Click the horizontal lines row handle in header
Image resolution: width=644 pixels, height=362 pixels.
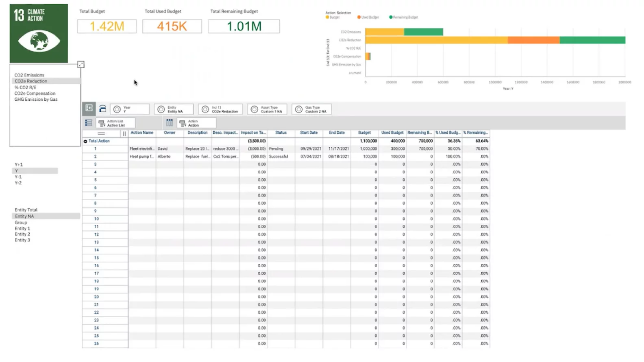point(101,133)
